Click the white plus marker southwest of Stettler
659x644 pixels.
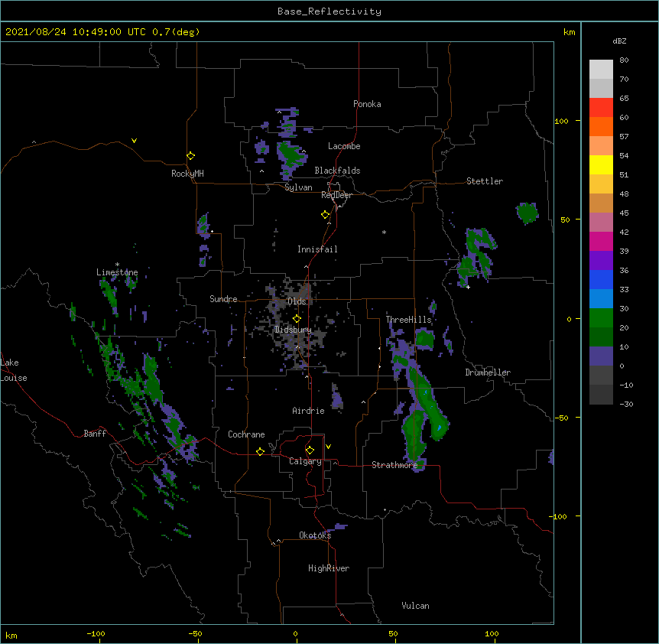[468, 287]
